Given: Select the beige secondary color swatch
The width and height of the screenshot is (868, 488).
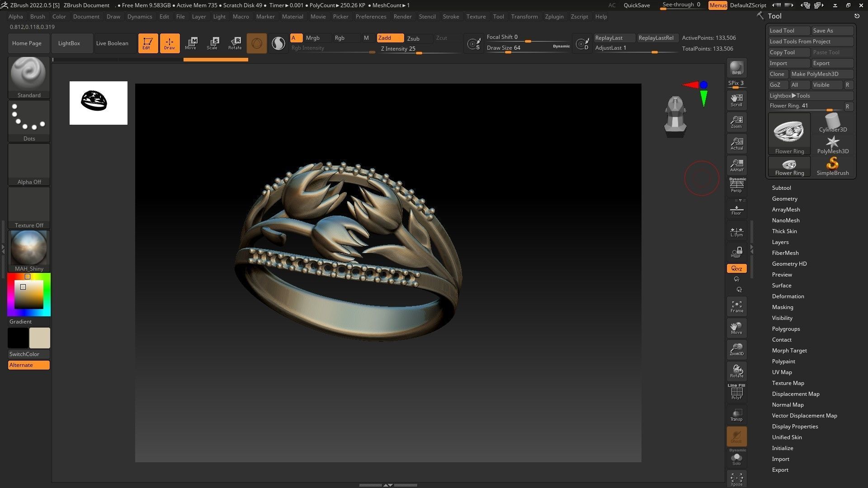Looking at the screenshot, I should [40, 338].
